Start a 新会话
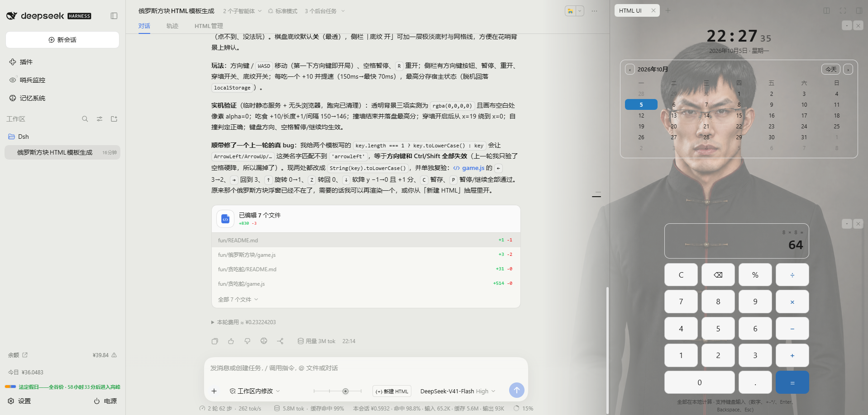Screen dimensions: 868x415 (62, 40)
